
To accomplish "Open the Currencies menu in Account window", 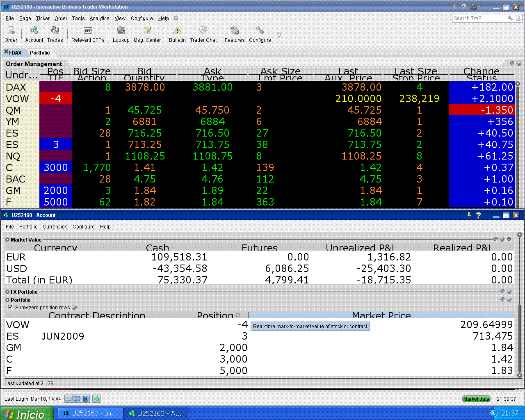I will click(55, 227).
